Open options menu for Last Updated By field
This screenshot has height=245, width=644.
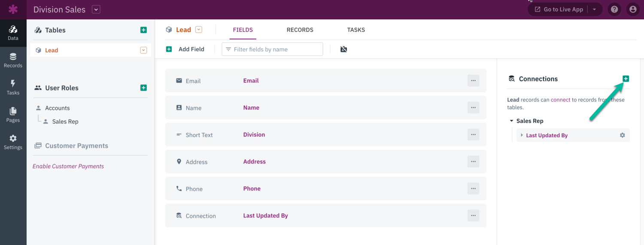(473, 216)
